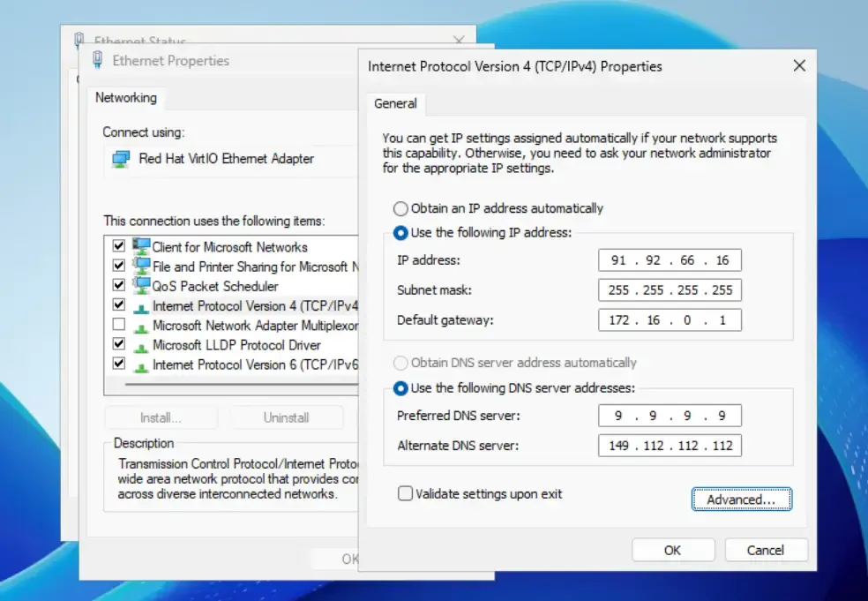Click the QoS Packet Scheduler icon
Screen dimensions: 868x601
(x=140, y=285)
